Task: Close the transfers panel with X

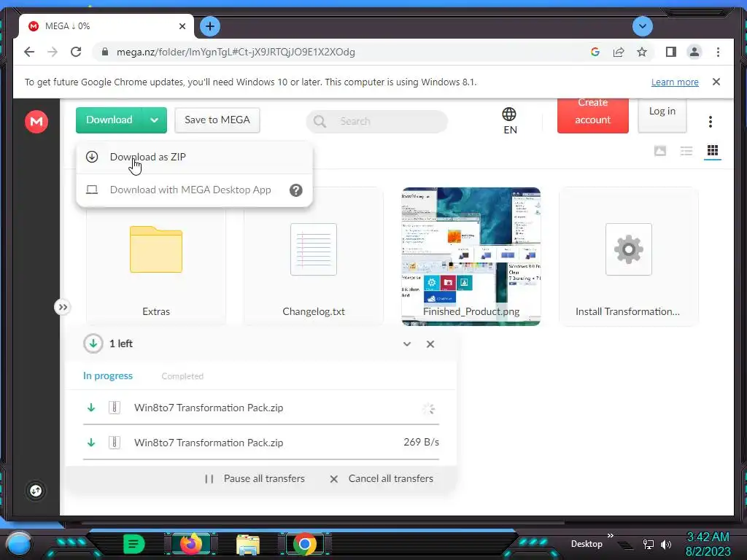Action: pyautogui.click(x=430, y=344)
